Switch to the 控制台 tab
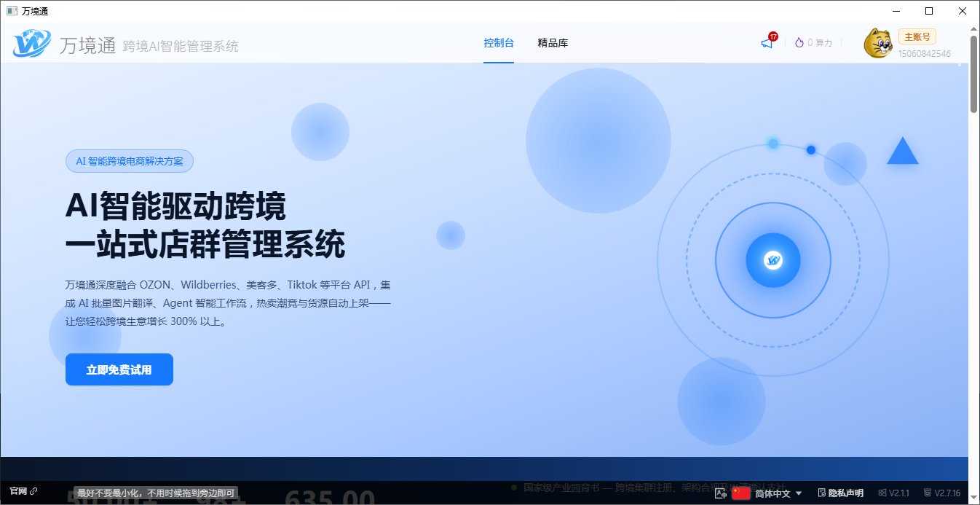The width and height of the screenshot is (980, 505). pyautogui.click(x=499, y=43)
